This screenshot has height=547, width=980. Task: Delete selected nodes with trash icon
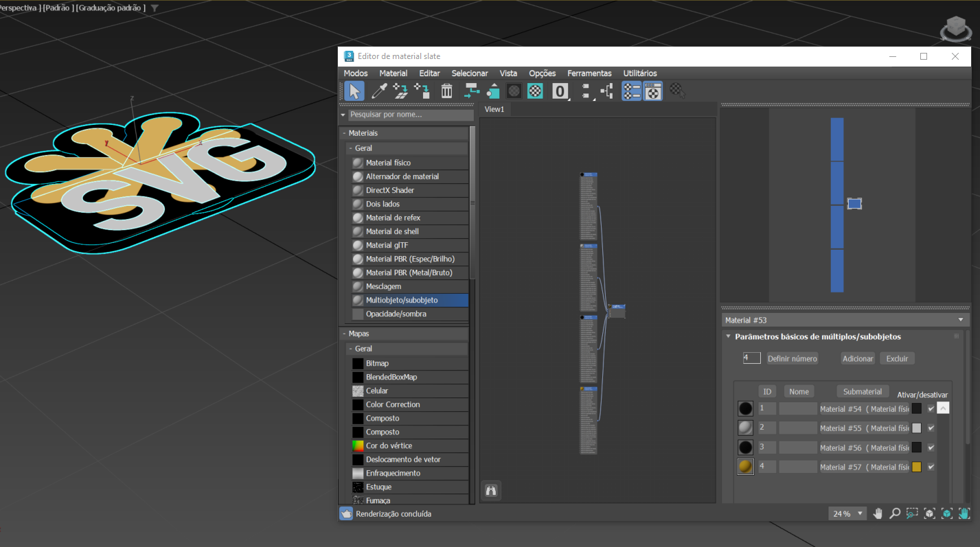[446, 91]
